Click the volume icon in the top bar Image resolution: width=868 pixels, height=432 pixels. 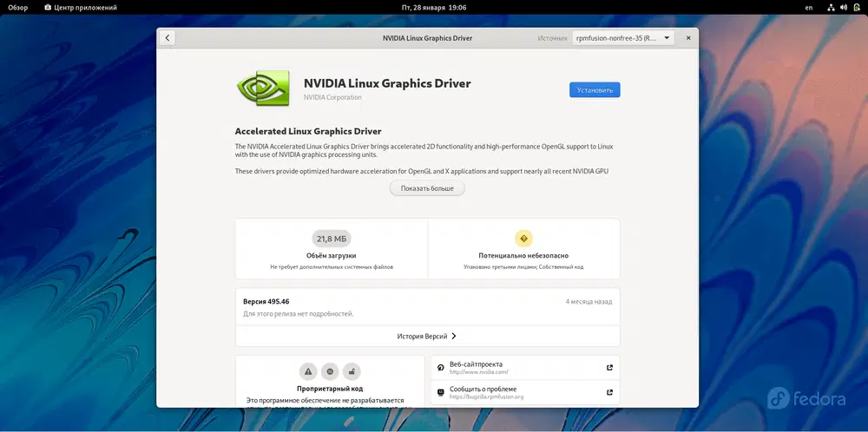[x=844, y=8]
